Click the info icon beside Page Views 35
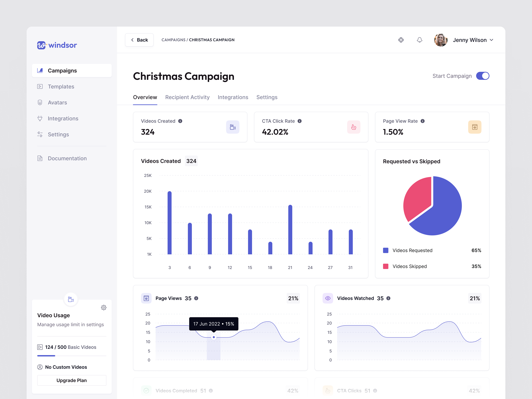This screenshot has height=399, width=532. pos(196,298)
